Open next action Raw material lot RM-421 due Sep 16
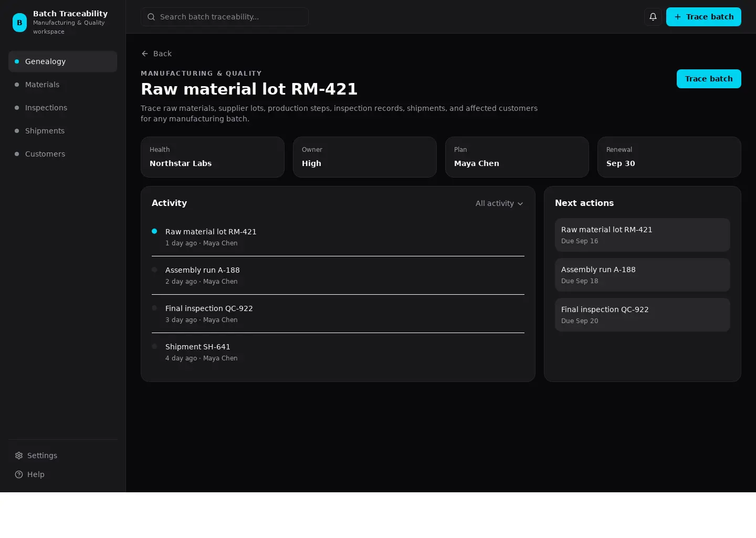 (x=643, y=235)
